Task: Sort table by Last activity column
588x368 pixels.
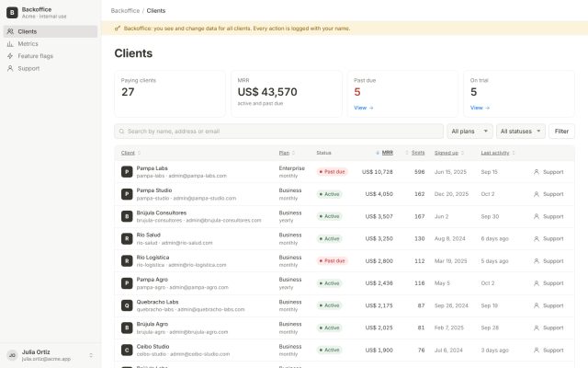Action: coord(498,153)
